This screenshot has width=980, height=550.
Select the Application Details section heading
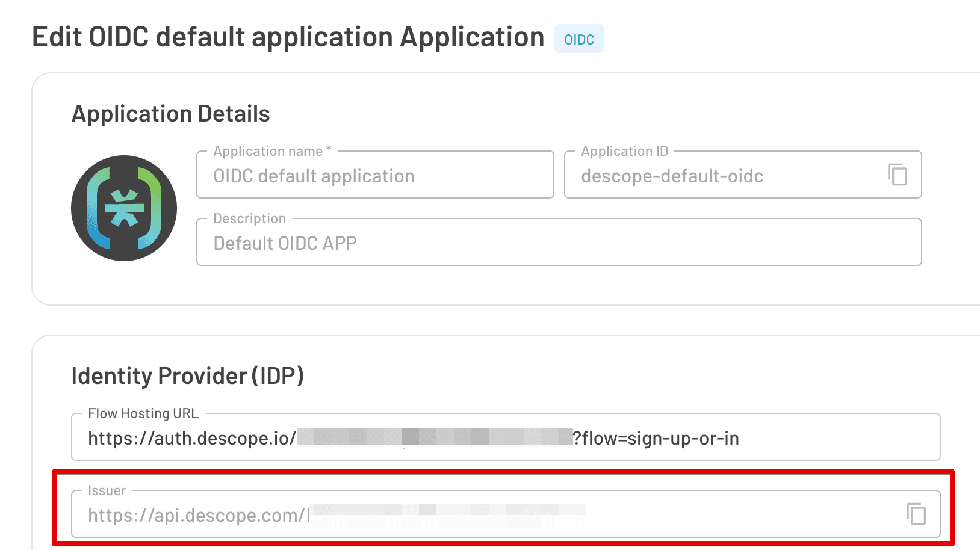(171, 113)
